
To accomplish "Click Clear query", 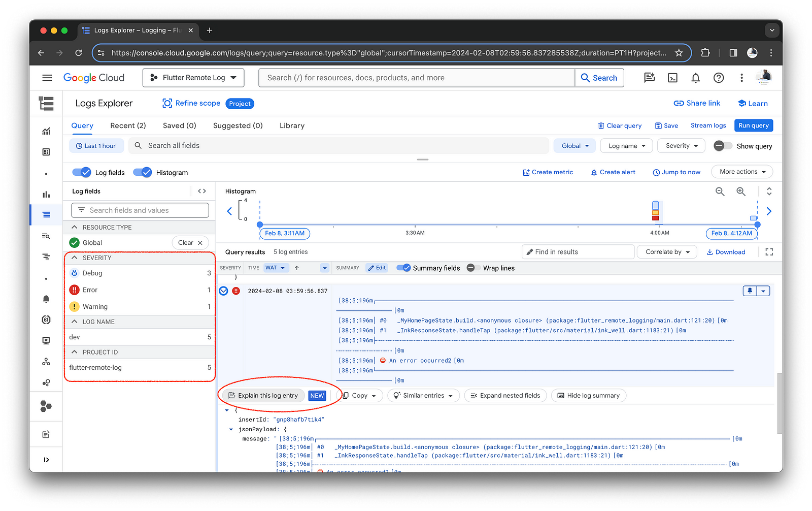I will click(620, 125).
